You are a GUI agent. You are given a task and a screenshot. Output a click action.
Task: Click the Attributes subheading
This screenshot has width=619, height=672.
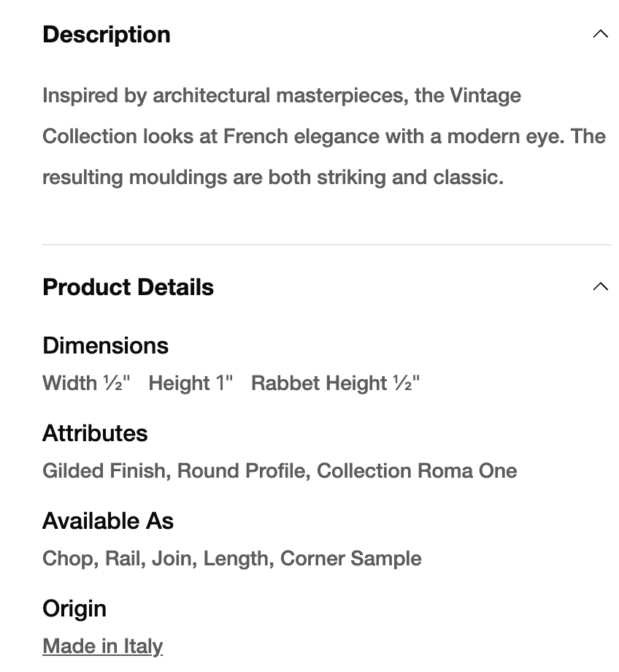tap(95, 433)
